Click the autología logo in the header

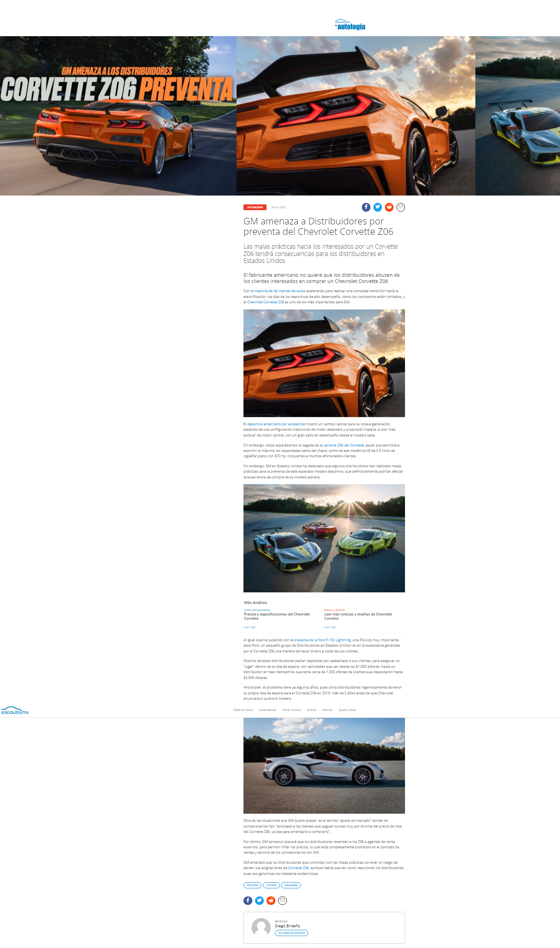[x=350, y=25]
